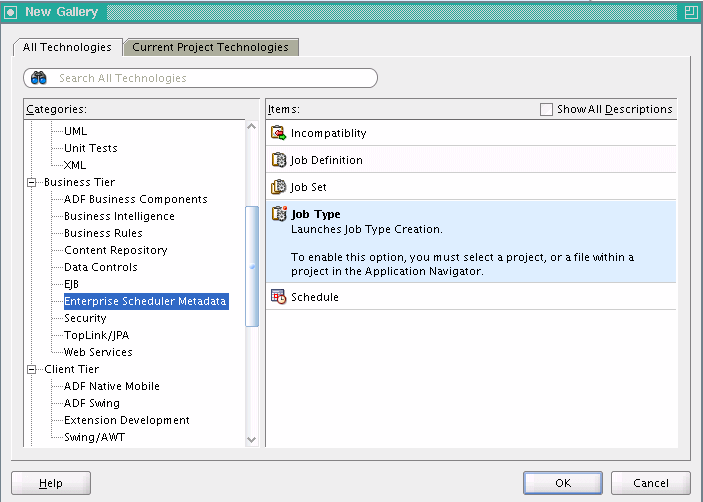Enable Show All Descriptions checkbox
Image resolution: width=703 pixels, height=502 pixels.
click(546, 109)
